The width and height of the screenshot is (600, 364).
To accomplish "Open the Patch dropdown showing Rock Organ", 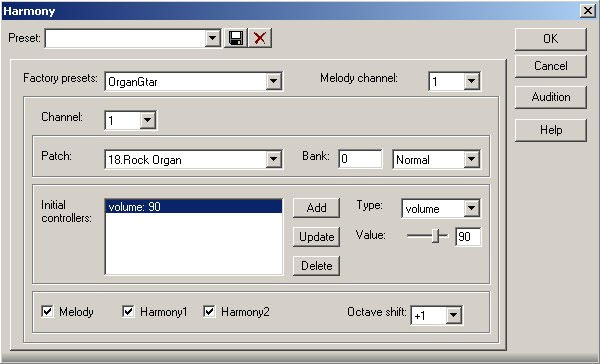I will [x=274, y=159].
